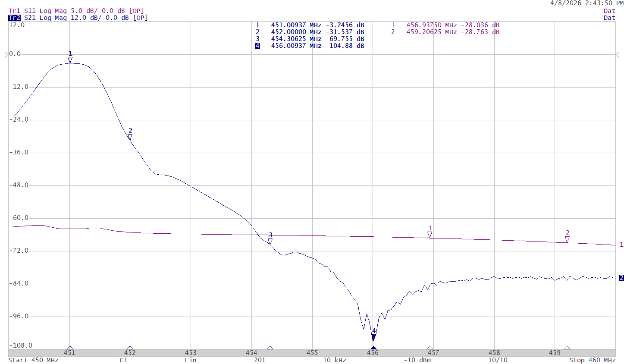Select S11 marker 1 near 457 MHz

430,235
